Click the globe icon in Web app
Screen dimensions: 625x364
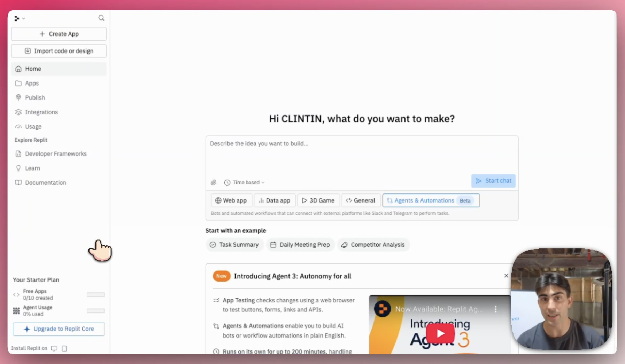pyautogui.click(x=218, y=200)
